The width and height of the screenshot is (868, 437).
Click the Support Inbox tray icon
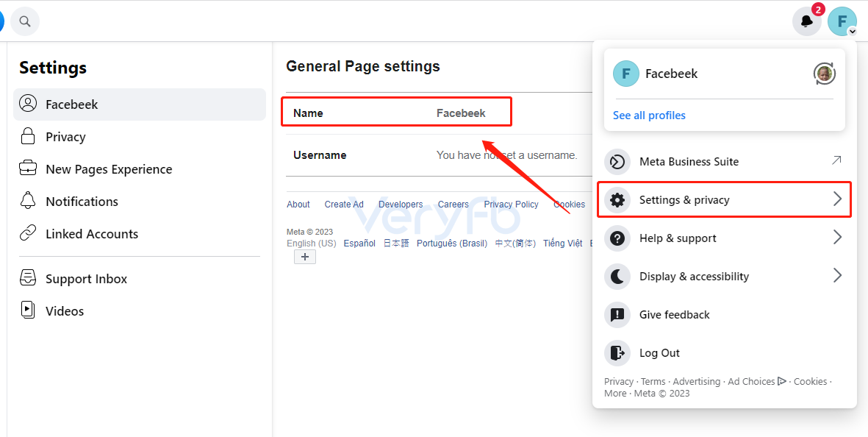[x=28, y=278]
